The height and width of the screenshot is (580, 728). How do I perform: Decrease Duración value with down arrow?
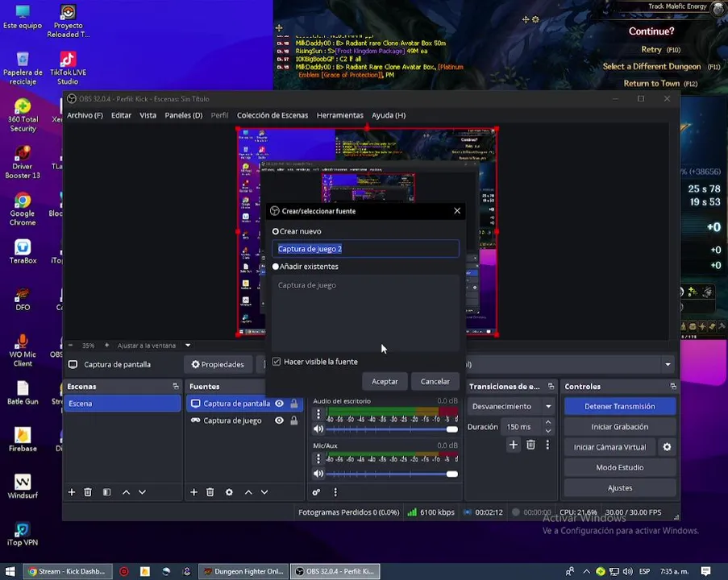click(x=548, y=431)
